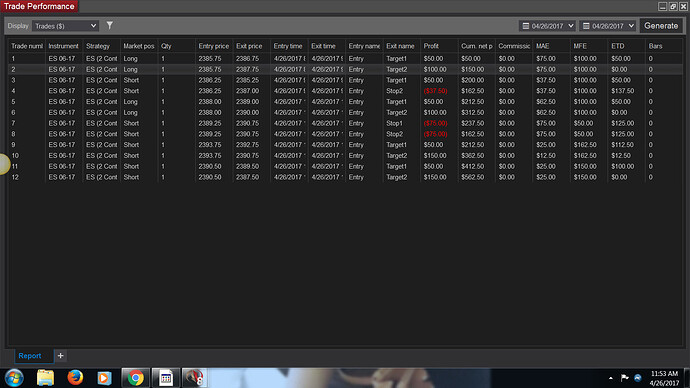This screenshot has width=690, height=388.
Task: Open the end date calendar icon
Action: (x=586, y=26)
